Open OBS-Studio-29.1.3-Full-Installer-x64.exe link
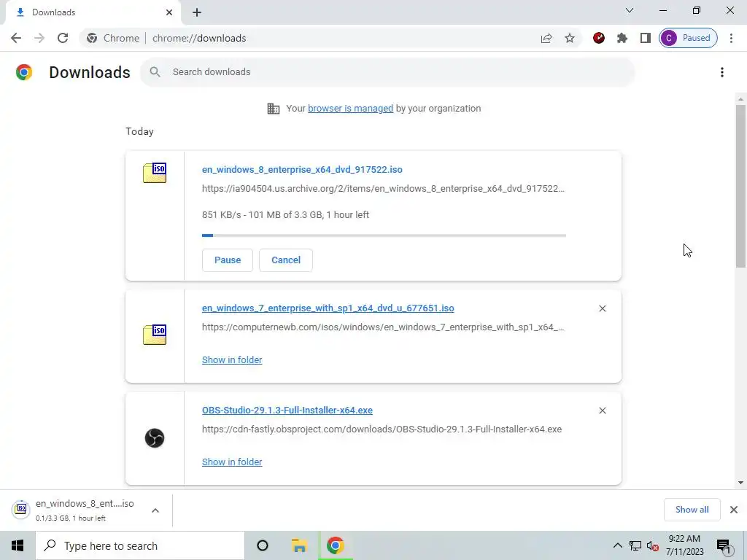747x560 pixels. (287, 411)
